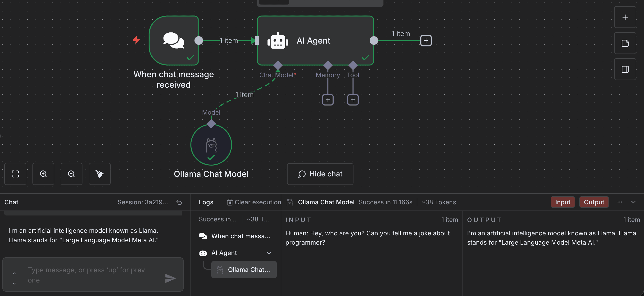Toggle the Output panel button
Viewport: 644px width, 296px height.
[x=594, y=202]
